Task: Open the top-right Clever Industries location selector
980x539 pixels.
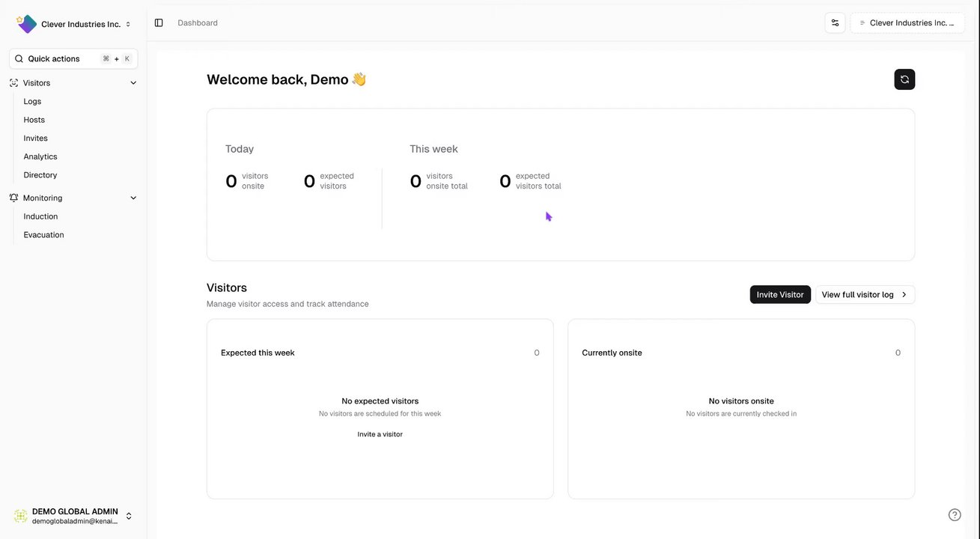Action: click(x=907, y=23)
